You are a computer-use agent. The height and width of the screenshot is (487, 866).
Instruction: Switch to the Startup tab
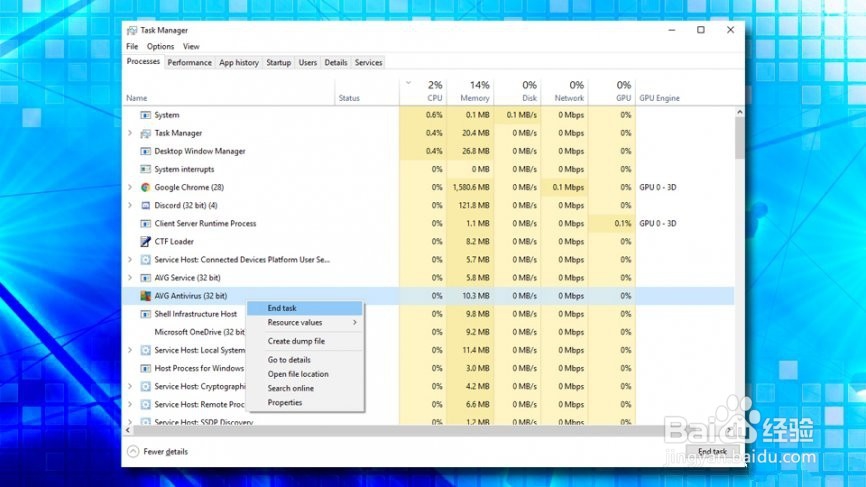coord(278,62)
